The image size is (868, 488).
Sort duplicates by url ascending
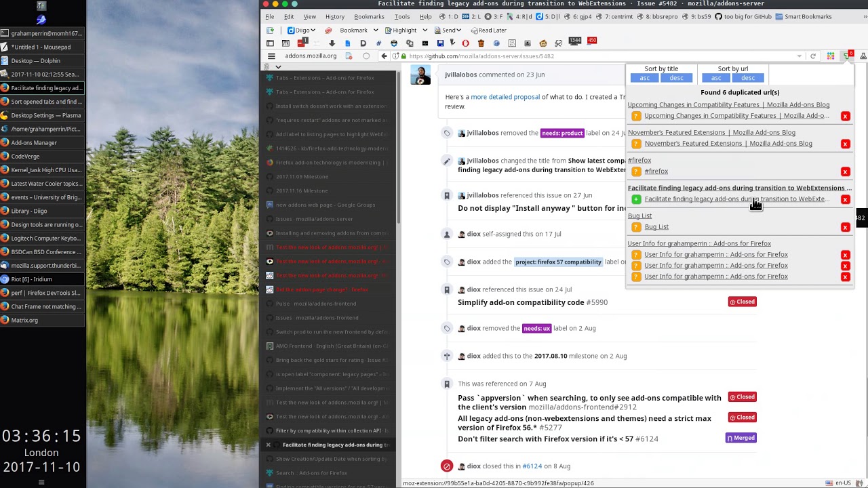(716, 78)
